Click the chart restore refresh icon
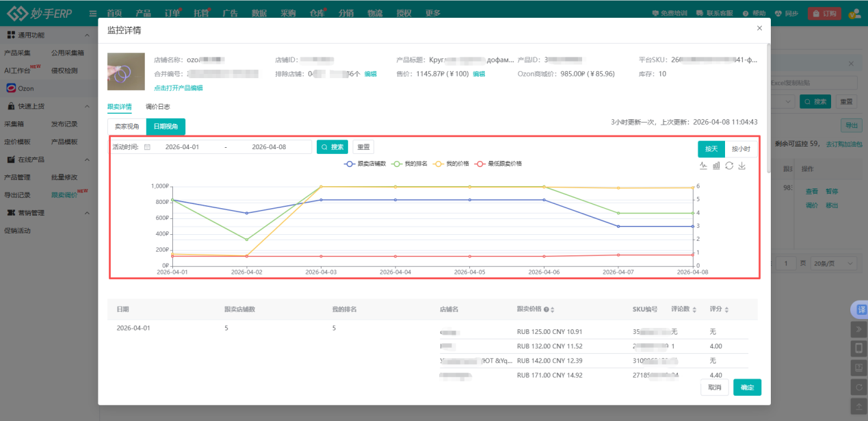Viewport: 868px width, 421px height. 729,166
